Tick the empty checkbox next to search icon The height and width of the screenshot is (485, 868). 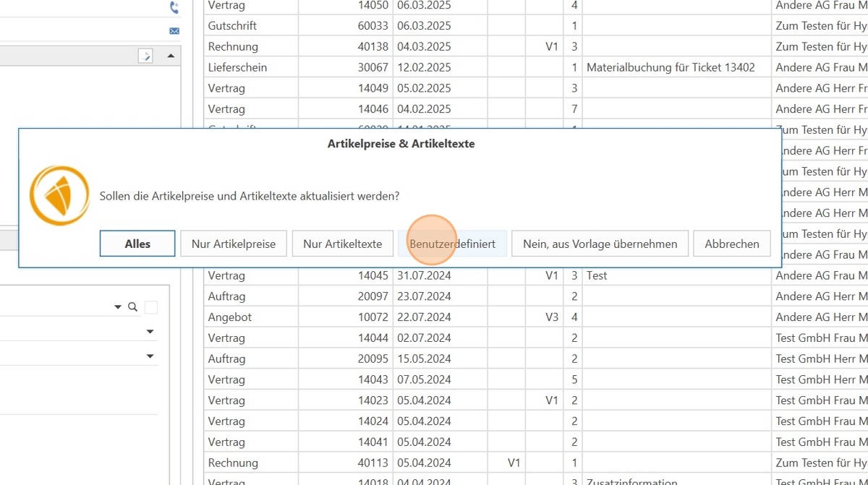150,307
